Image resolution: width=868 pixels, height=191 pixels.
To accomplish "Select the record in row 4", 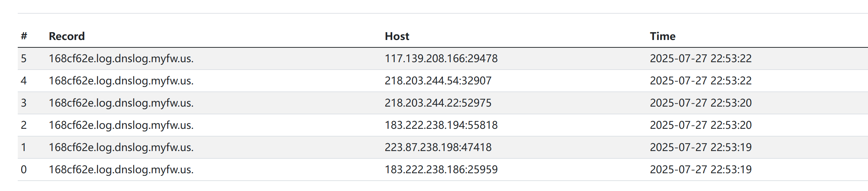I will point(121,81).
